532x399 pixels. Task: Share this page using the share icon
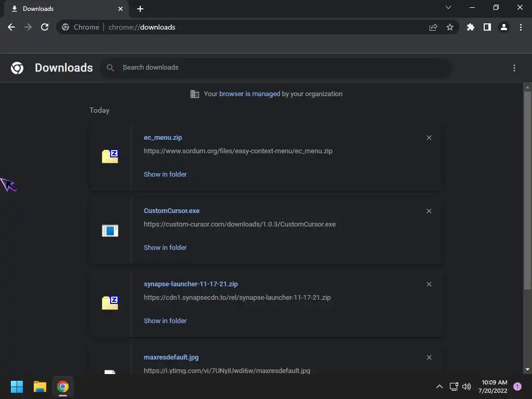click(433, 27)
